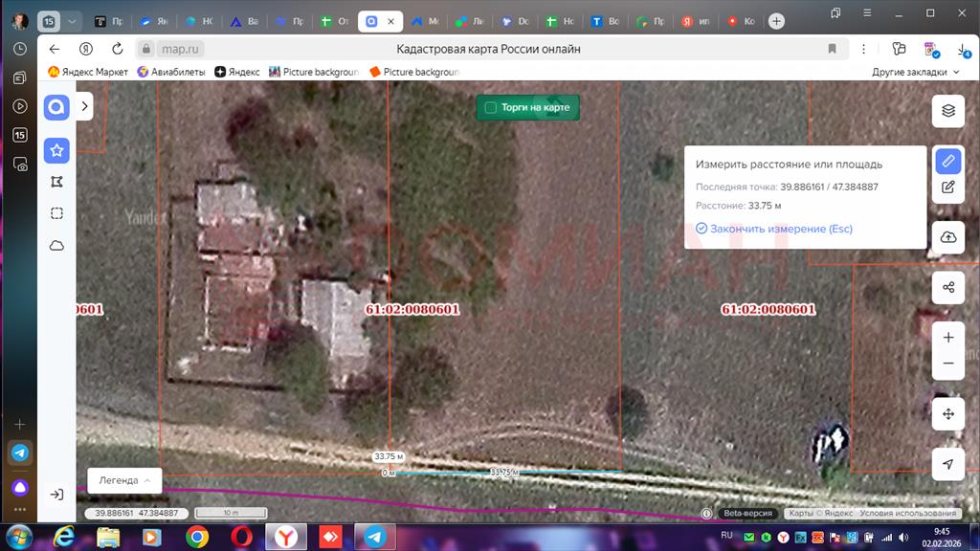Zoom in with the plus button
Viewport: 980px width, 551px height.
(947, 338)
